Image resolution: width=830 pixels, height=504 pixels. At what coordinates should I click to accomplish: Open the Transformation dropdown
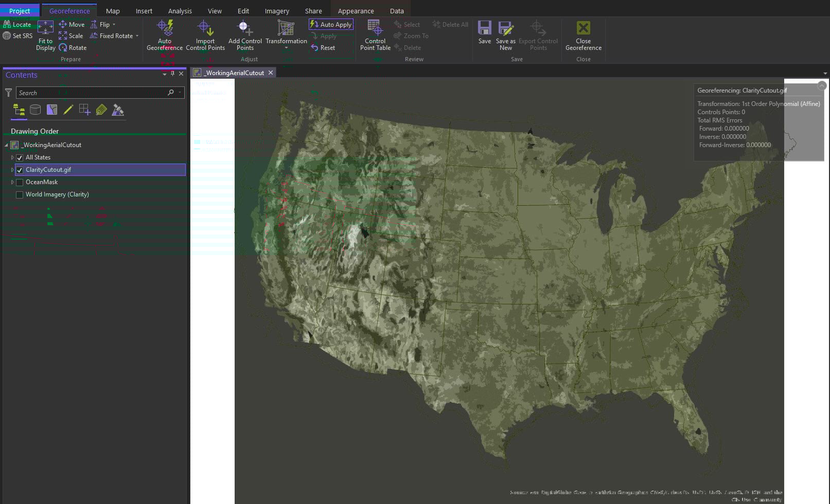click(x=286, y=48)
